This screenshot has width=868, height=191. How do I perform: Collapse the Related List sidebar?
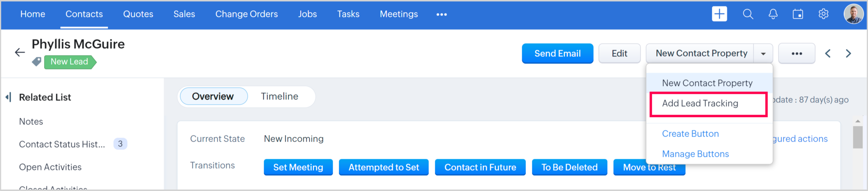pos(9,97)
